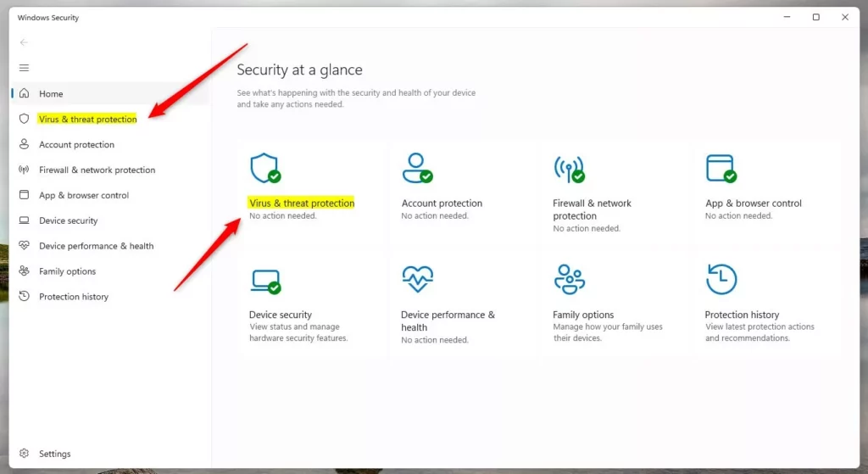Viewport: 868px width, 474px height.
Task: Choose Account protection in the sidebar
Action: point(76,145)
